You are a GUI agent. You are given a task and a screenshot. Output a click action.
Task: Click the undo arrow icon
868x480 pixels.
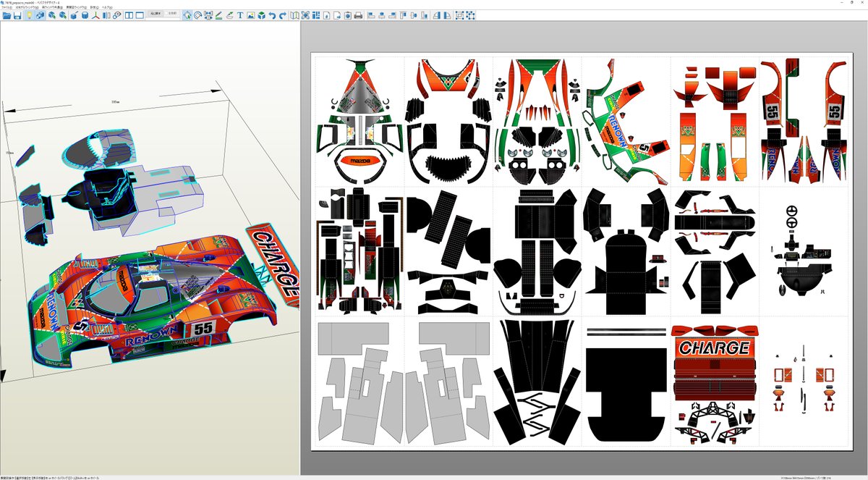272,14
